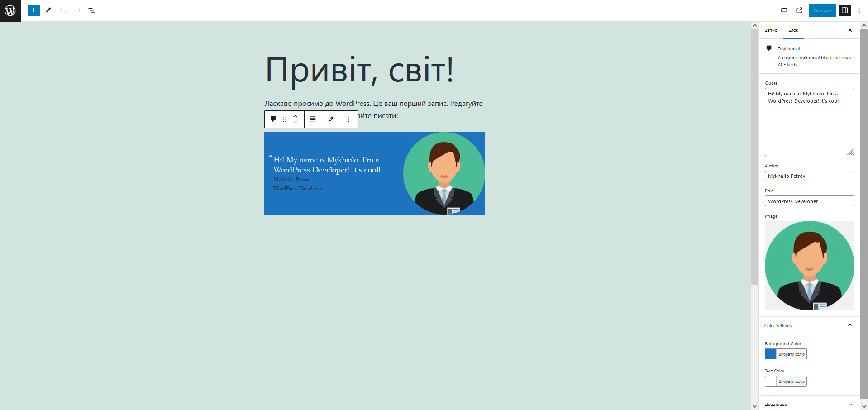Expand the Додатково panel
Screen dimensions: 868x410
[x=810, y=404]
